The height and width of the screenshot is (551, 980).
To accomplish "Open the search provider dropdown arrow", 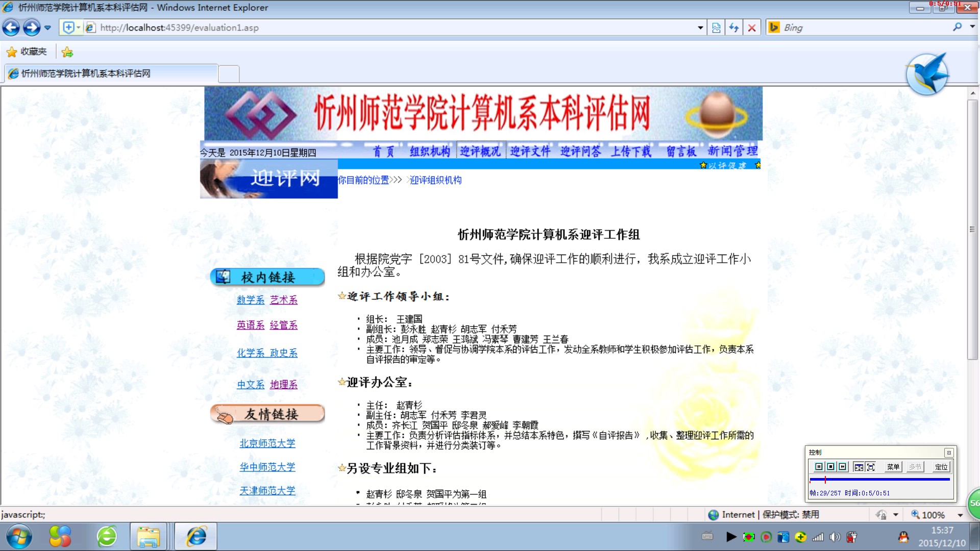I will (x=972, y=27).
